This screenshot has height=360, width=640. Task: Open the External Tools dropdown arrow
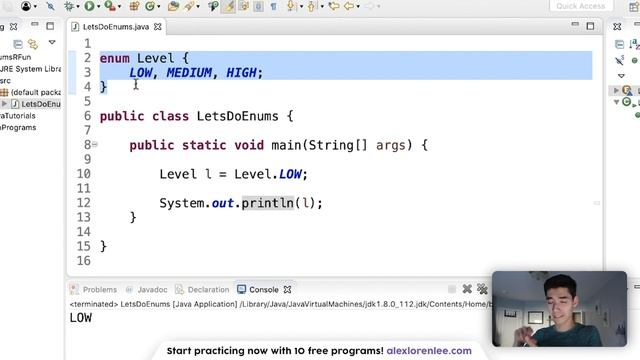pyautogui.click(x=119, y=7)
